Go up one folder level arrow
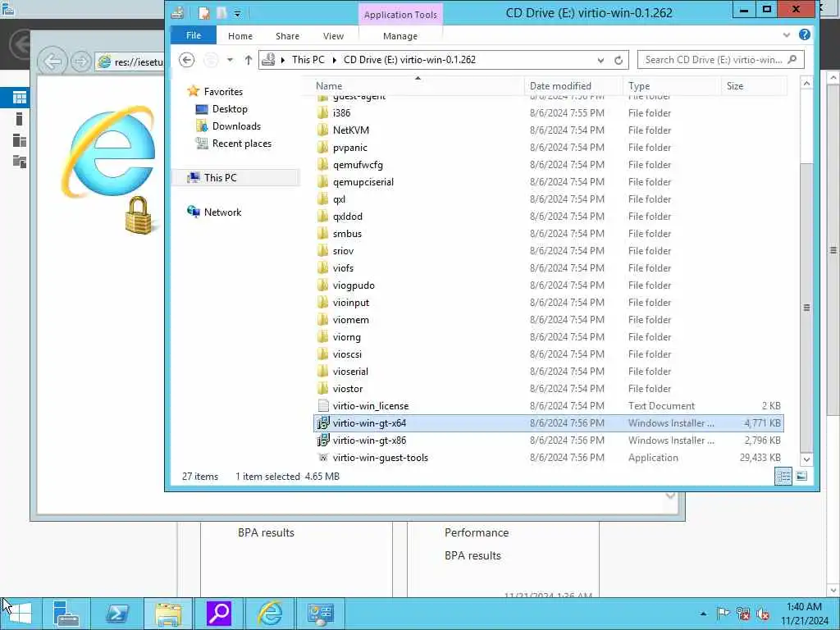This screenshot has height=630, width=840. 248,60
